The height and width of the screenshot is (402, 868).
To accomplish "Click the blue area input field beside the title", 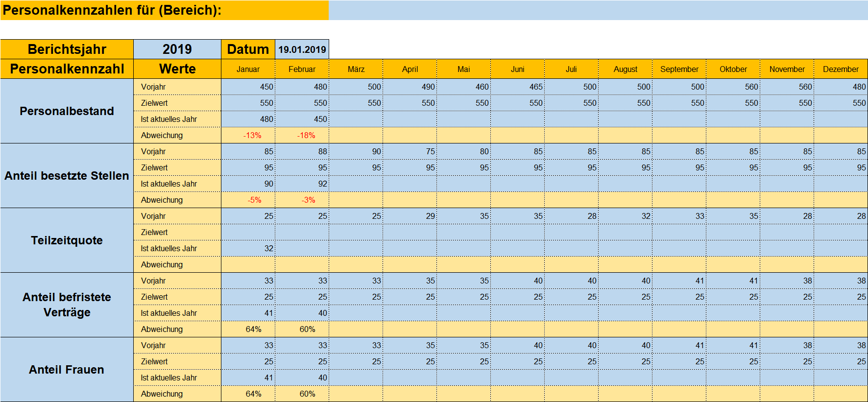I will 598,10.
